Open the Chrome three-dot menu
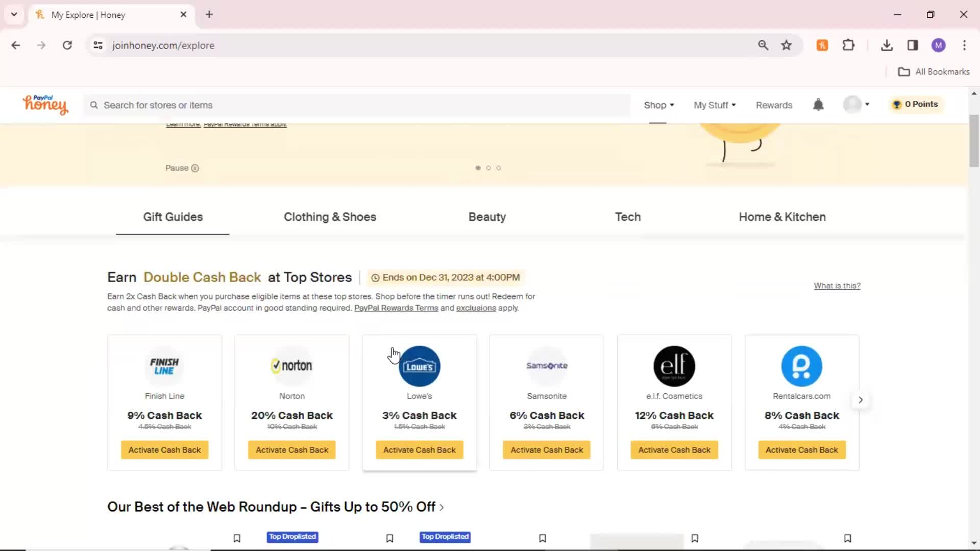The width and height of the screenshot is (980, 551). click(964, 45)
